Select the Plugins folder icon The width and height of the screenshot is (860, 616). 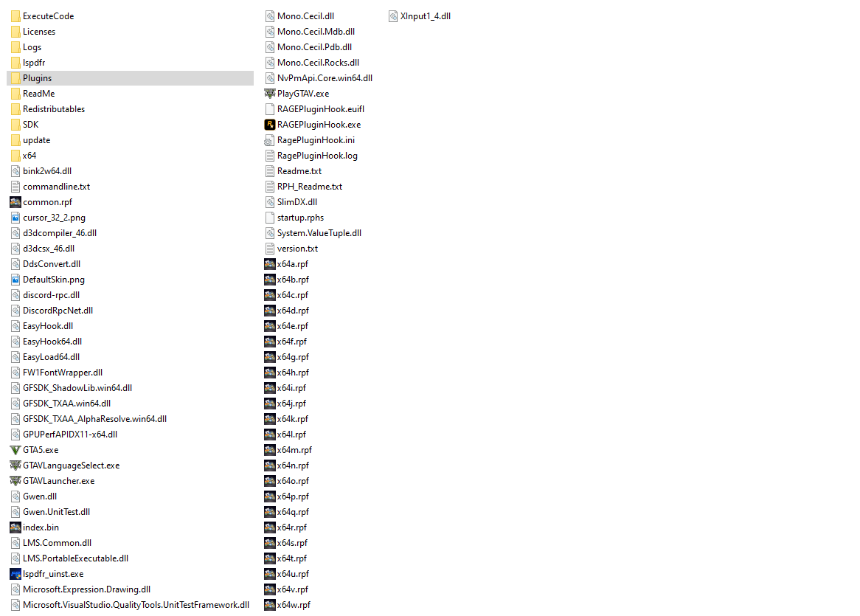pos(15,78)
